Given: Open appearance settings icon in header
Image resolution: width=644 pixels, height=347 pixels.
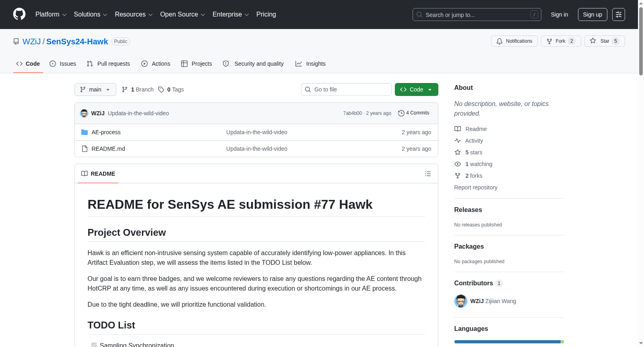Looking at the screenshot, I should pyautogui.click(x=619, y=15).
